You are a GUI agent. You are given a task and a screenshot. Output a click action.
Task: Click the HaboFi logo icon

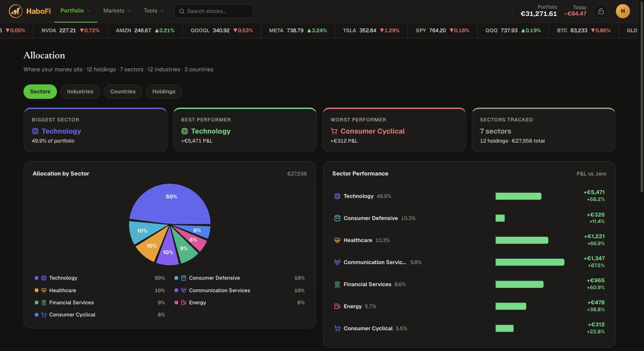[16, 11]
